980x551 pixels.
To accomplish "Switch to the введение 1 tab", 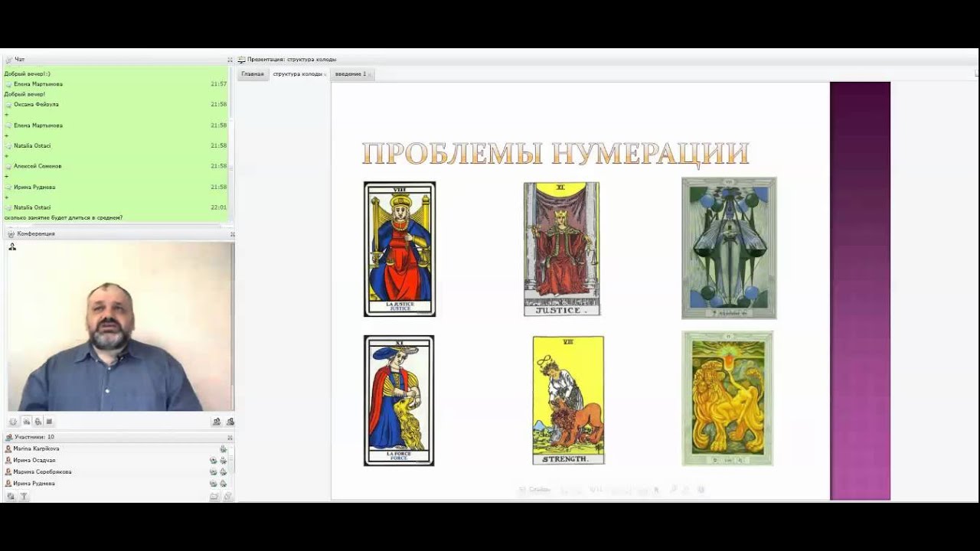I will 351,74.
